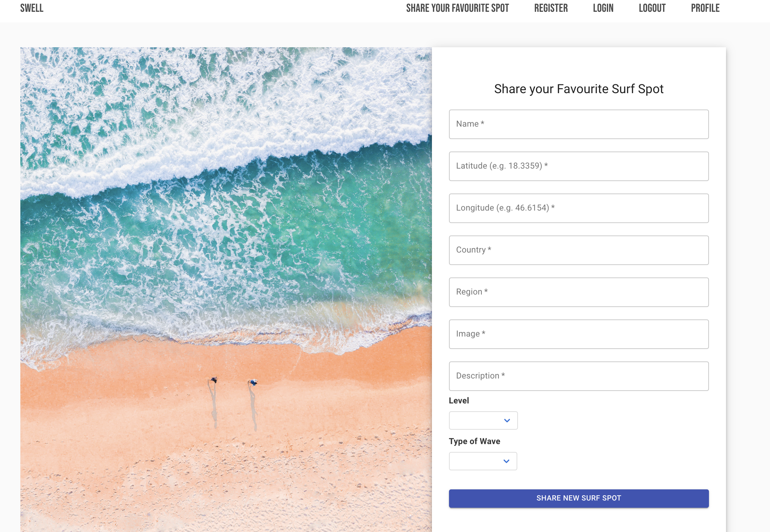
Task: Open the Level selection dropdown
Action: [x=483, y=420]
